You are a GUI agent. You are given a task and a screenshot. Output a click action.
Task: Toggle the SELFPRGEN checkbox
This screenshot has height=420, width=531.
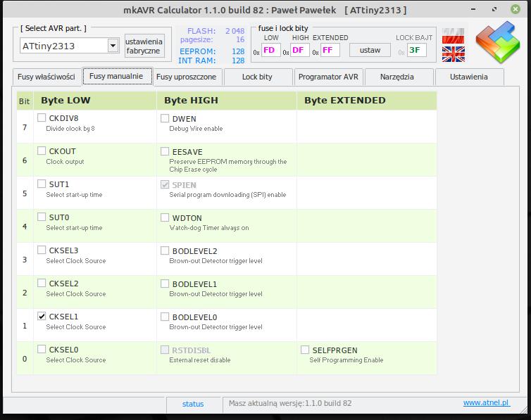[306, 350]
